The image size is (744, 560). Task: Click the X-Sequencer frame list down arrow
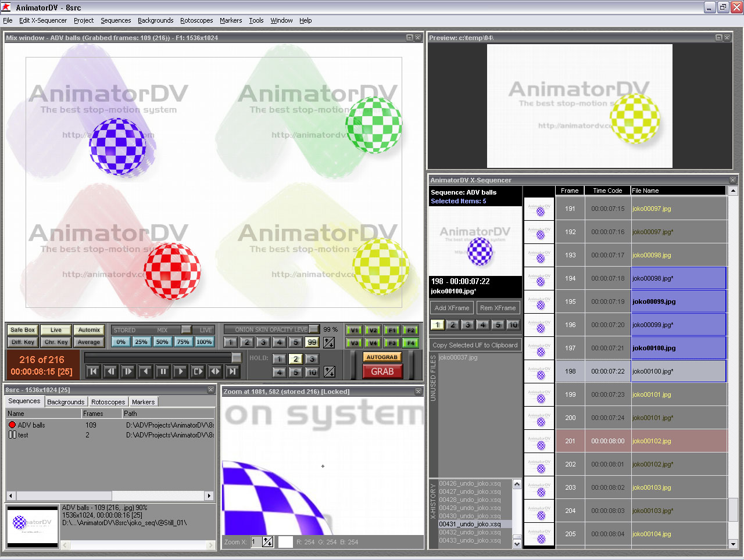tap(733, 544)
